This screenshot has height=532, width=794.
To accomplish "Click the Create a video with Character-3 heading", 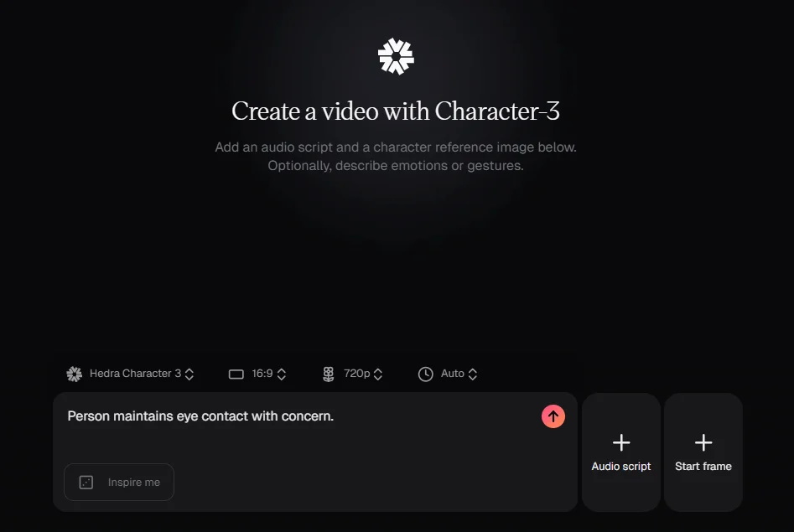I will [396, 111].
